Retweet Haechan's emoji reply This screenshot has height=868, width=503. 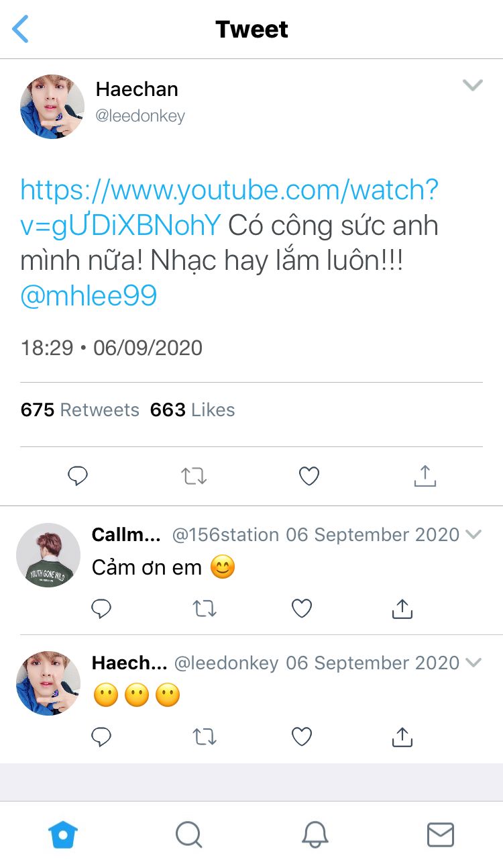tap(204, 737)
